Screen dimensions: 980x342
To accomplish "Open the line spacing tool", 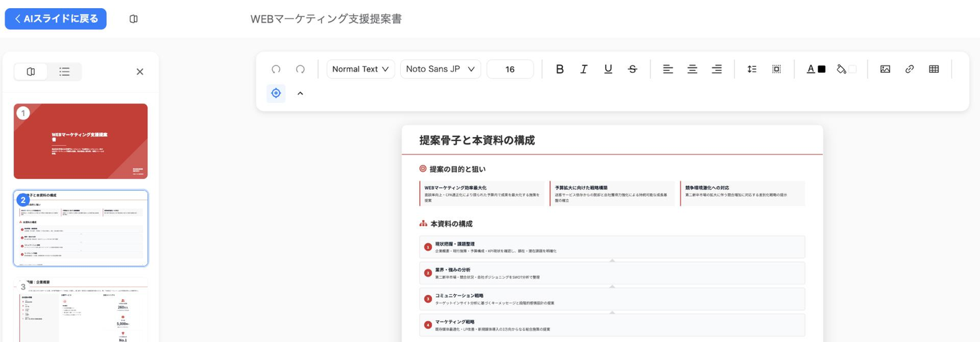I will 751,69.
